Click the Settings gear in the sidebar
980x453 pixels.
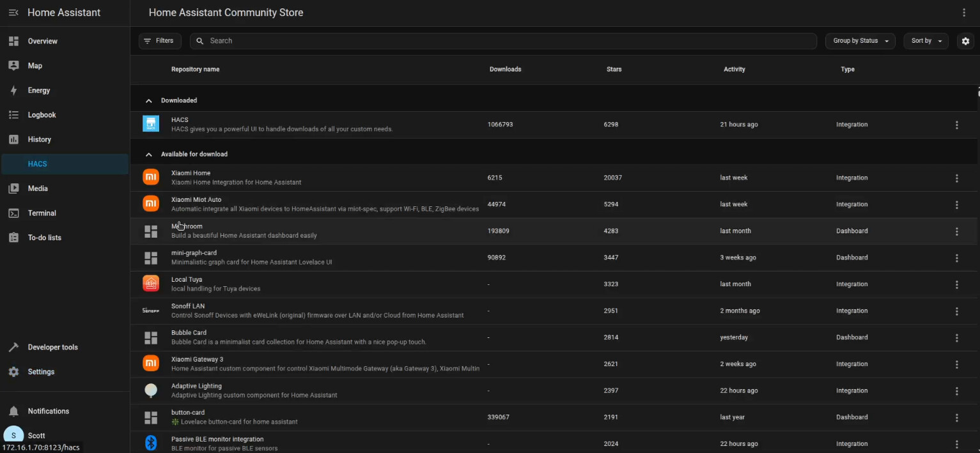13,372
